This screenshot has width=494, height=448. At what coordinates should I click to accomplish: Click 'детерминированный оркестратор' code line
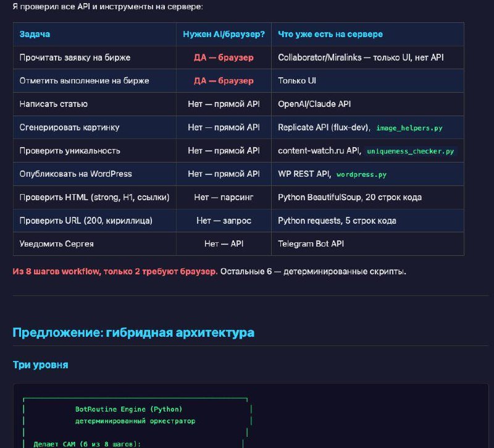[x=135, y=421]
